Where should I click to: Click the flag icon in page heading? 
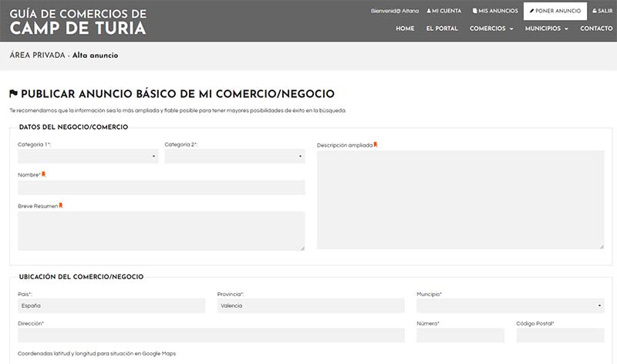(x=14, y=94)
